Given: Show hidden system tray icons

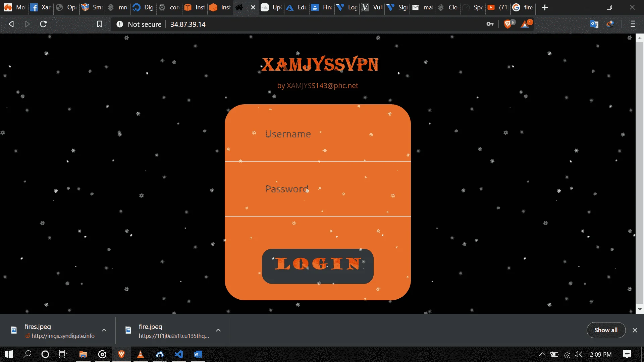Looking at the screenshot, I should tap(542, 354).
